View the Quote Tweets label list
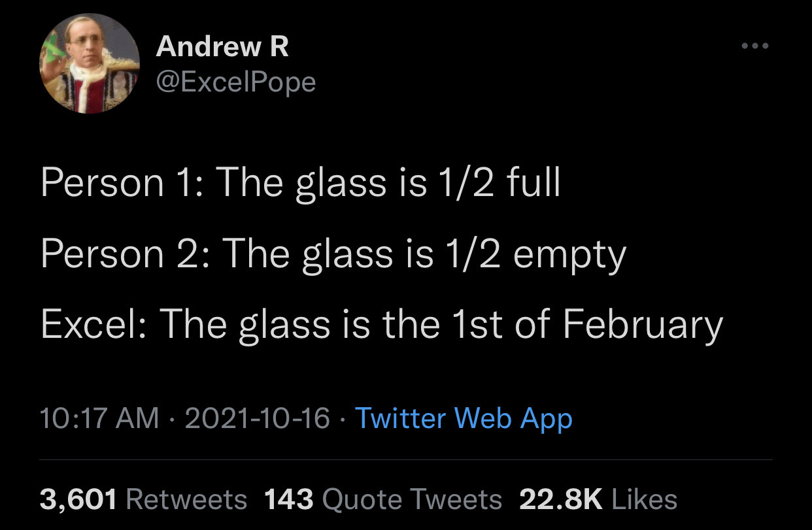This screenshot has height=530, width=812. coord(413,499)
